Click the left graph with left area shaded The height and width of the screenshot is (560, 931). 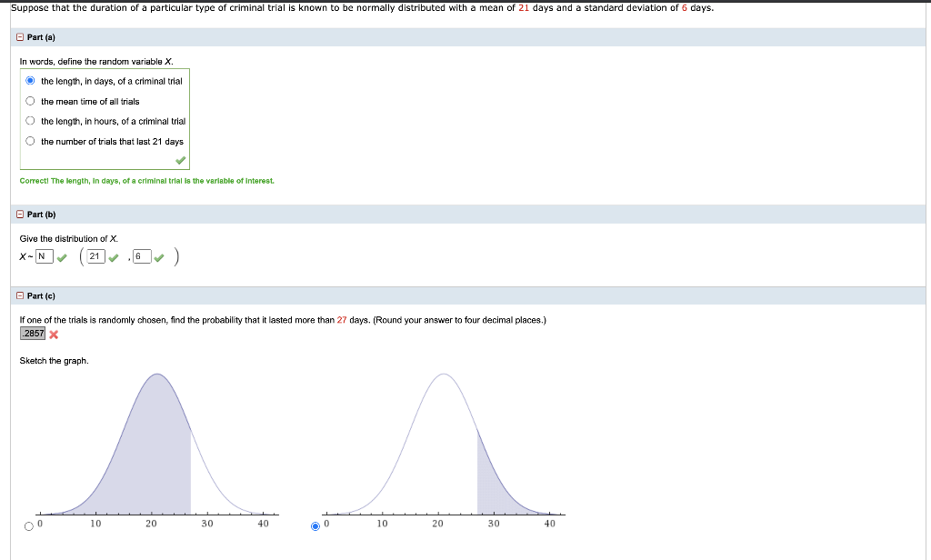click(156, 451)
